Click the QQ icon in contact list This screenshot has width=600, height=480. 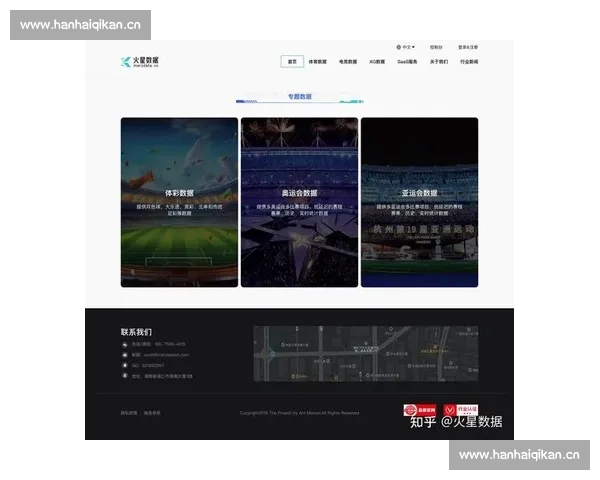125,366
